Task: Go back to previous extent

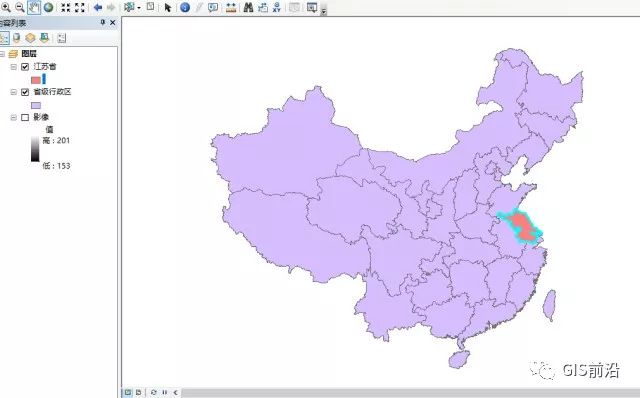Action: [x=98, y=7]
